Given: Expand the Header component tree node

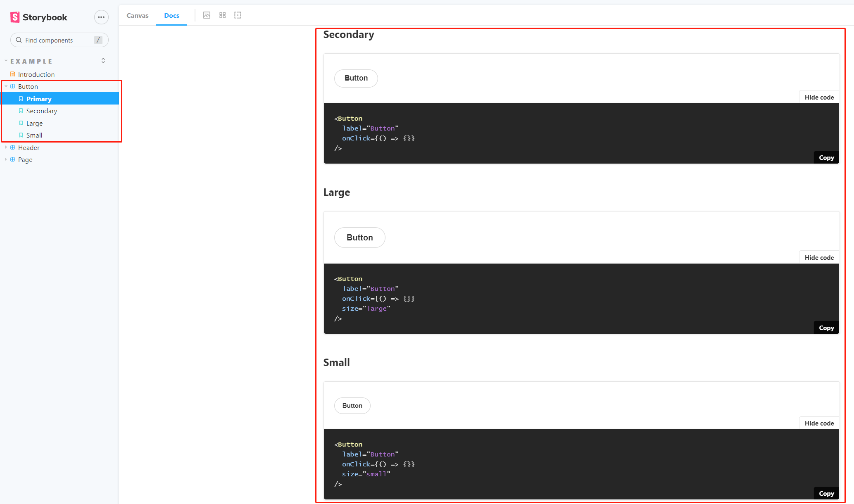Looking at the screenshot, I should point(6,147).
